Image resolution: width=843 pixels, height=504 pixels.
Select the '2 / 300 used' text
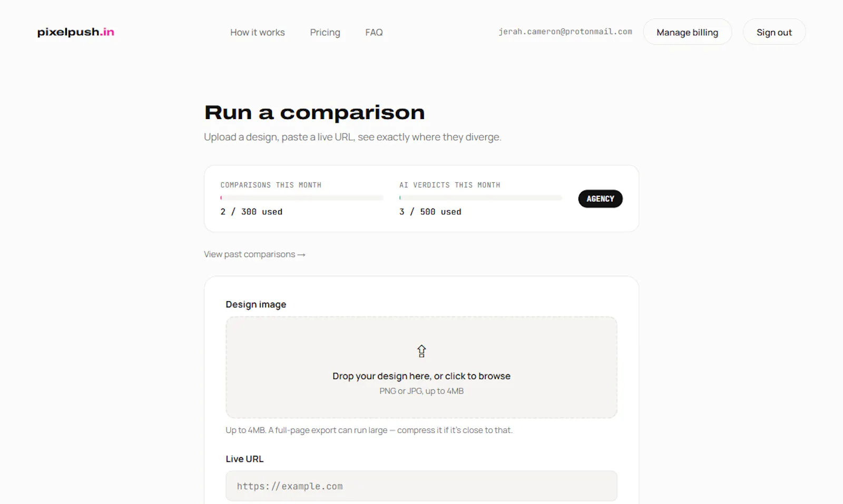[251, 212]
